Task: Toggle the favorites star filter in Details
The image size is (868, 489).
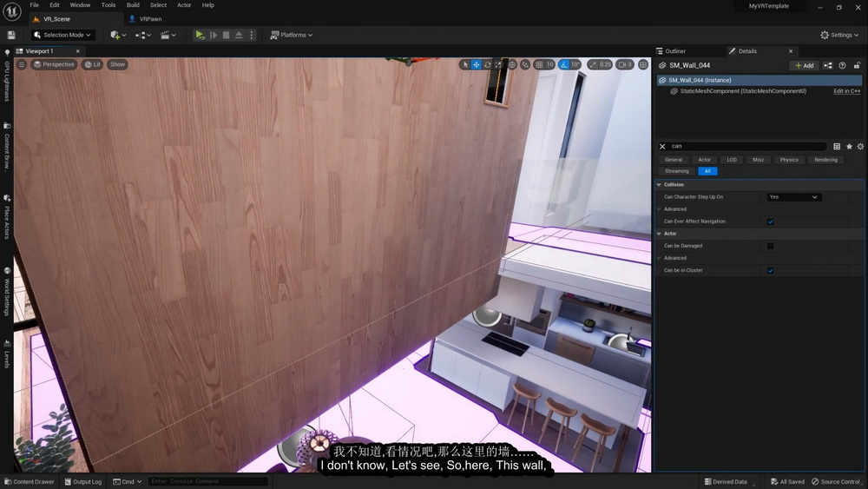Action: click(x=849, y=146)
